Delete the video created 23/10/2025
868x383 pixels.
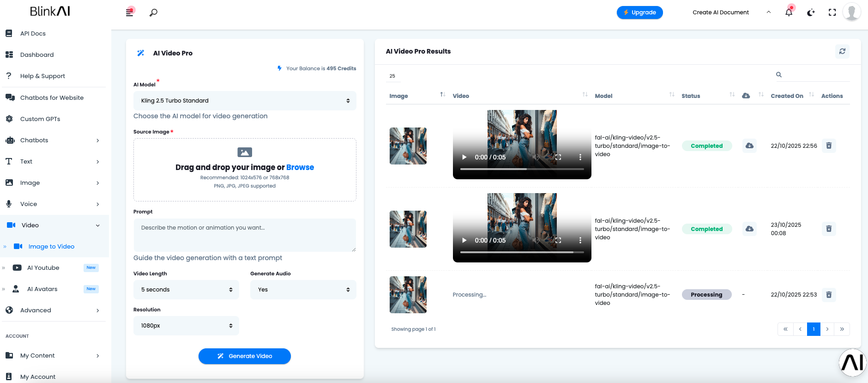pos(829,229)
